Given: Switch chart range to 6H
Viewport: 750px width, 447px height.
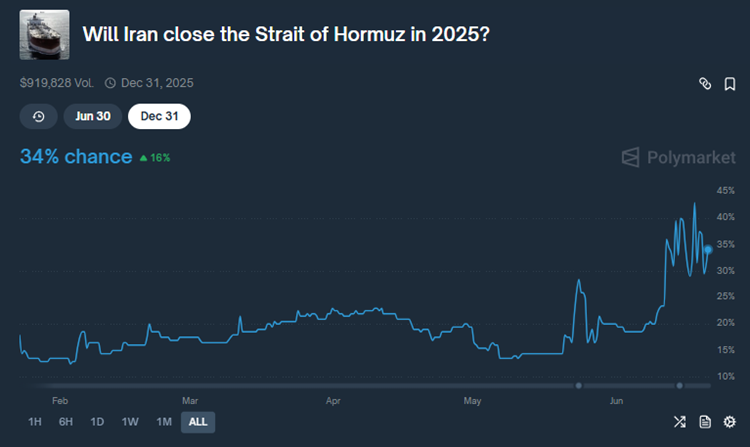Looking at the screenshot, I should click(66, 422).
